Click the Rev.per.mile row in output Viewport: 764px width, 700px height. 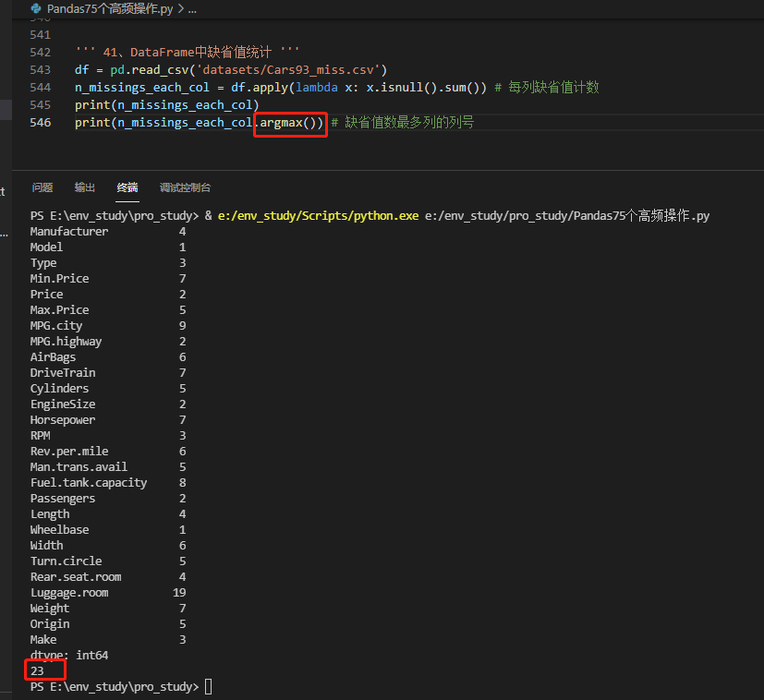[108, 452]
